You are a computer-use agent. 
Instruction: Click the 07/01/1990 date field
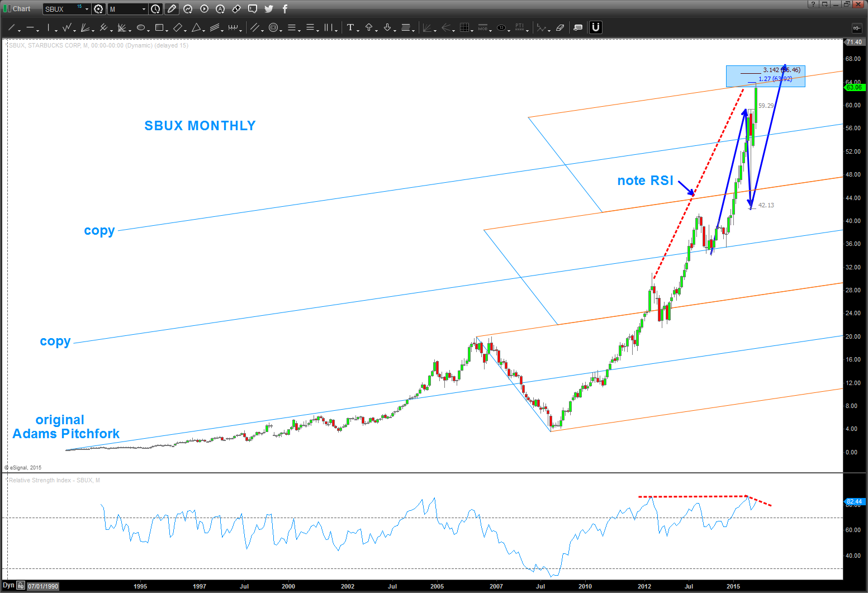(x=42, y=586)
